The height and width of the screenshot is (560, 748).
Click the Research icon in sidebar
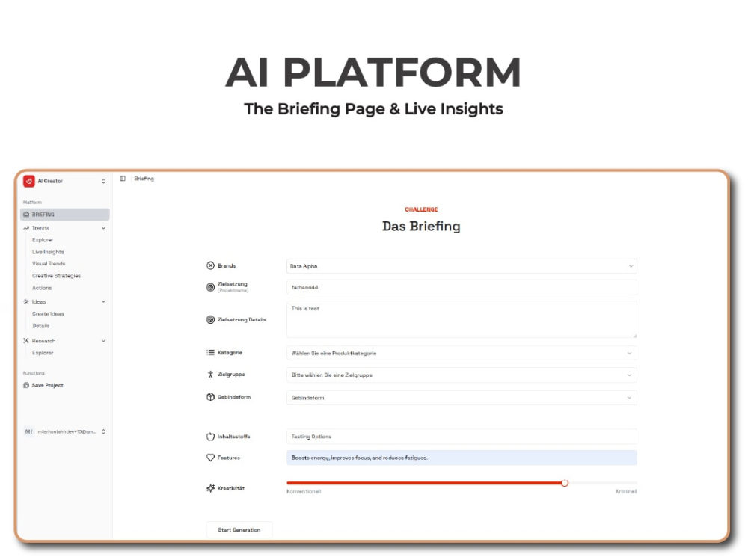tap(26, 341)
